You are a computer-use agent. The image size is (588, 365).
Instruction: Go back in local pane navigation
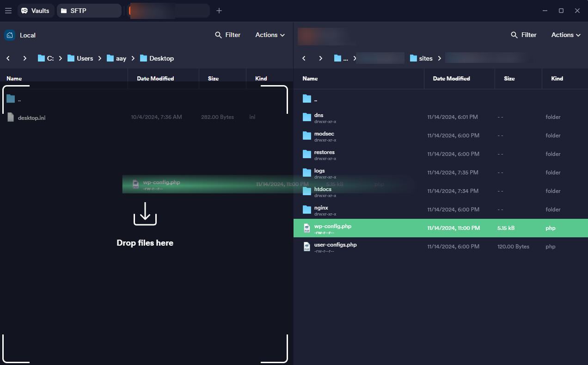pos(8,58)
